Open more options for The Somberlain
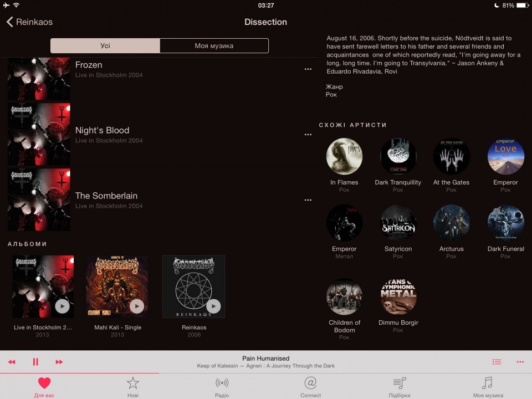The height and width of the screenshot is (399, 532). pyautogui.click(x=308, y=200)
